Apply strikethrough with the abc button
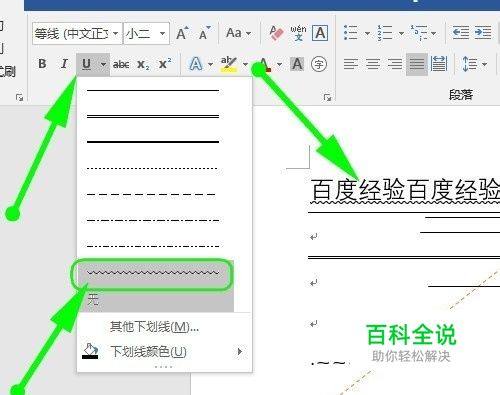 point(121,64)
